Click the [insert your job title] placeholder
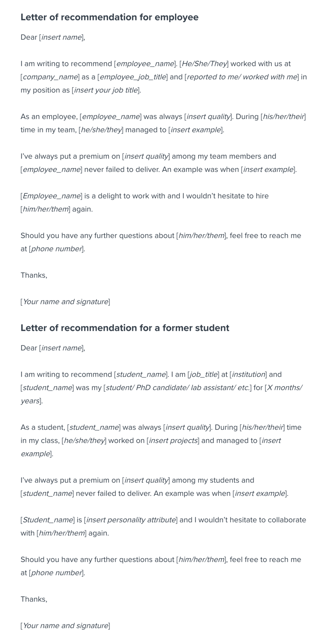Viewport: 333px width, 644px height. click(x=106, y=90)
